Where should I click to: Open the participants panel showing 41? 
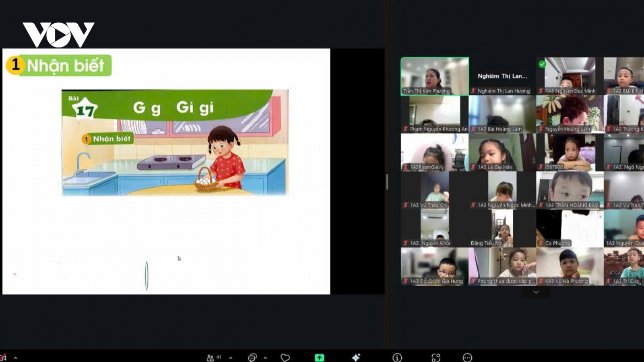[214, 358]
